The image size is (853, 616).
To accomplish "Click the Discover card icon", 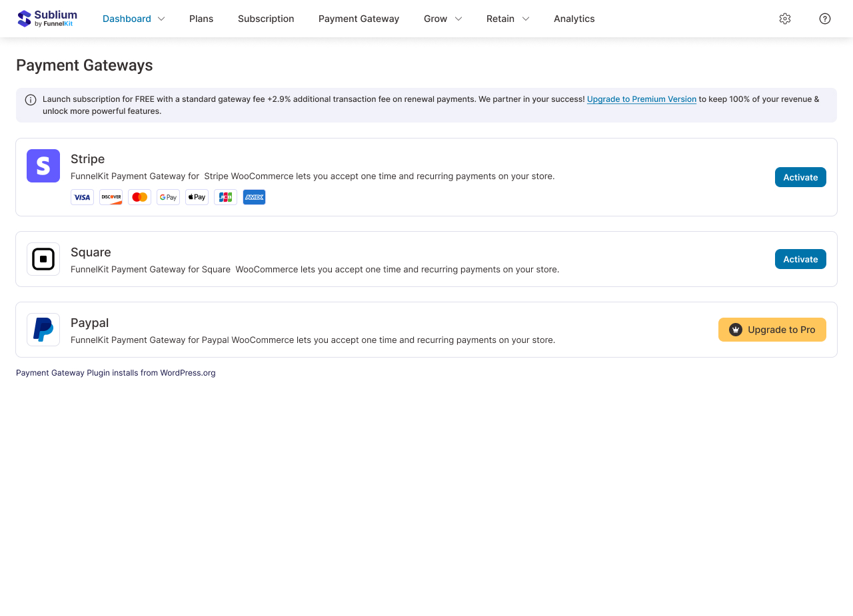I will (x=111, y=197).
